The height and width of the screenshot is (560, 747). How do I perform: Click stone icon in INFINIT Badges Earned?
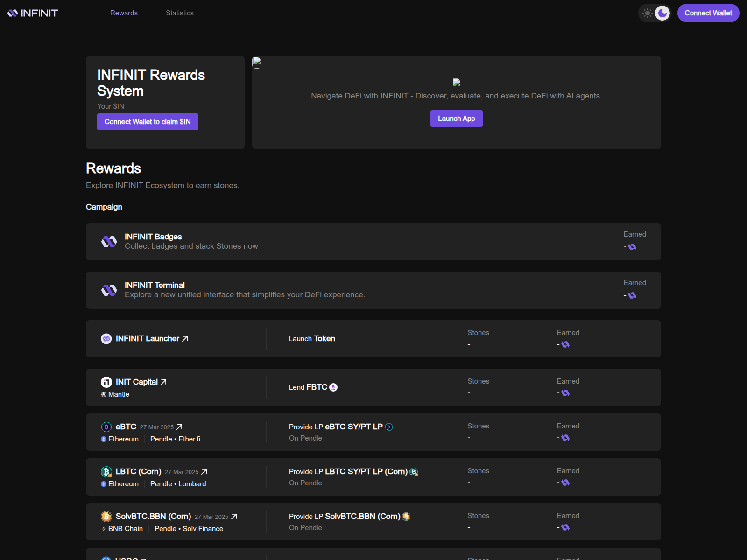(632, 247)
